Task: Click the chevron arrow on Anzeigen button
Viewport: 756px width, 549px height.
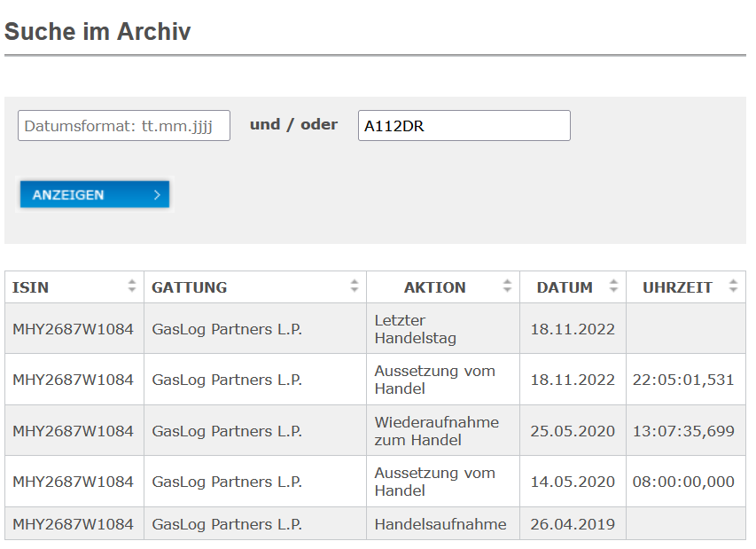Action: tap(157, 195)
